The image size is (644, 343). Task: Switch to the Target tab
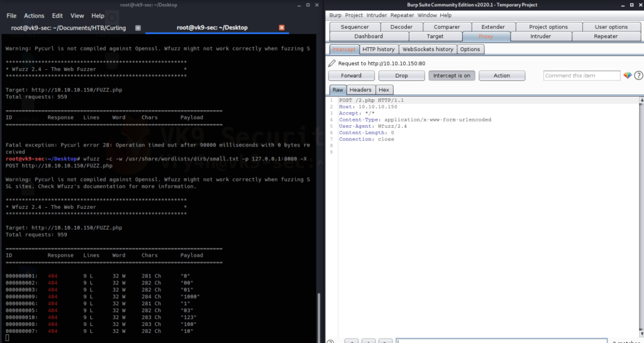(x=435, y=36)
